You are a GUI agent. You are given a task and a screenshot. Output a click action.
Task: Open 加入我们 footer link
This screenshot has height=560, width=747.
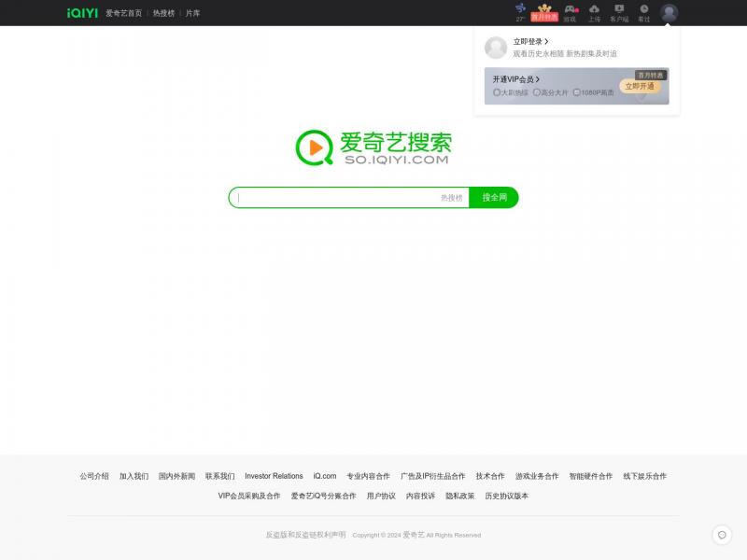134,476
